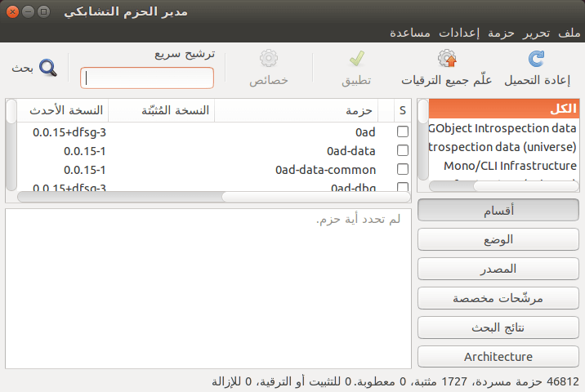Open the Help (مساعدة) menu
Viewport: 585px width, 392px height.
(410, 33)
